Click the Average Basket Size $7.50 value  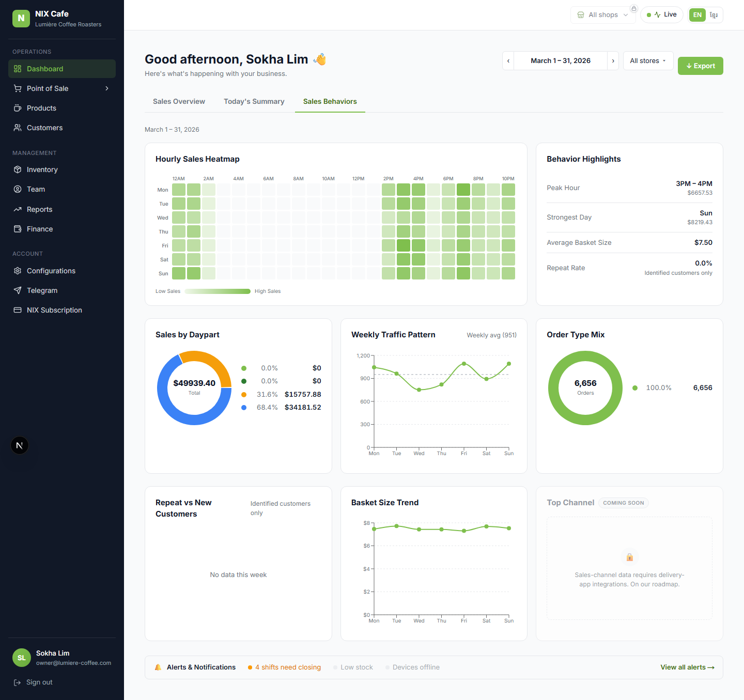(x=703, y=242)
